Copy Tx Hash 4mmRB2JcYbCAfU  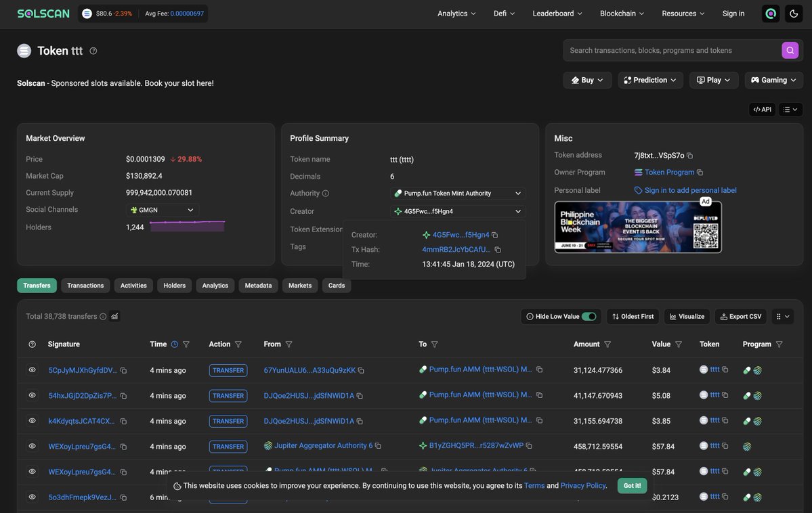coord(498,250)
